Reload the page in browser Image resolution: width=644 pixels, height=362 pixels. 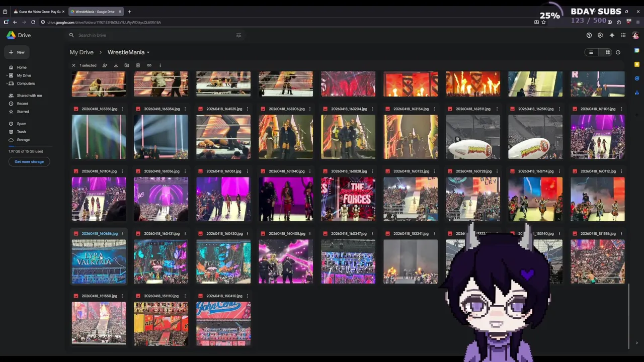coord(33,22)
